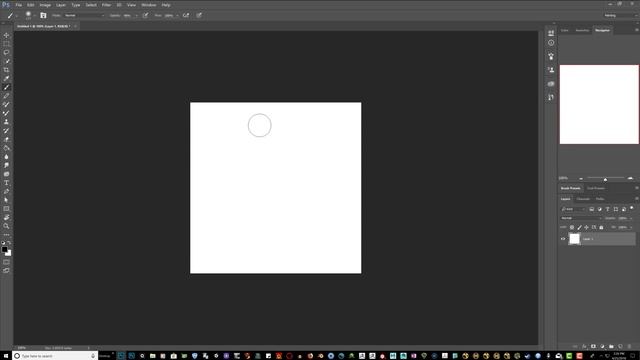Open the Flow slider arrow in options bar

pos(177,16)
